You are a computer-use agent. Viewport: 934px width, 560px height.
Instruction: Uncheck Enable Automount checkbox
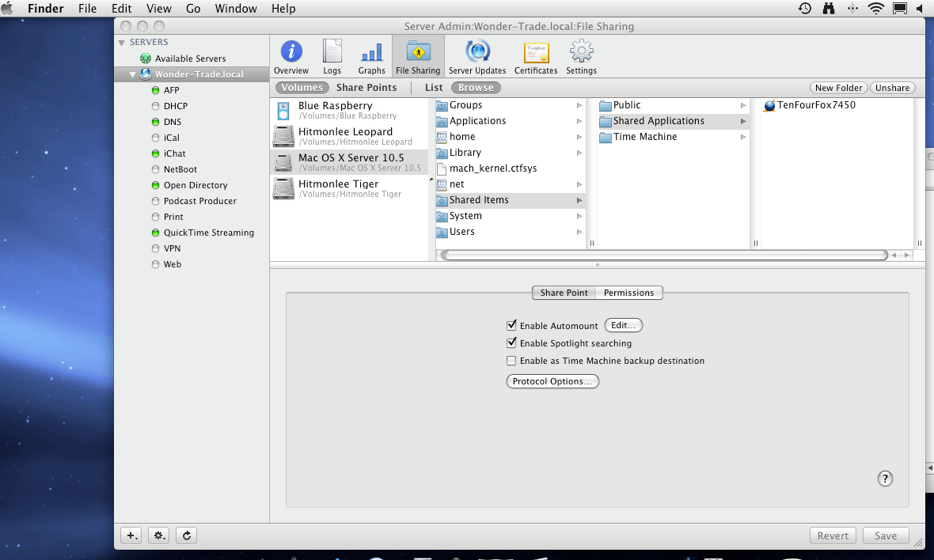(x=511, y=326)
